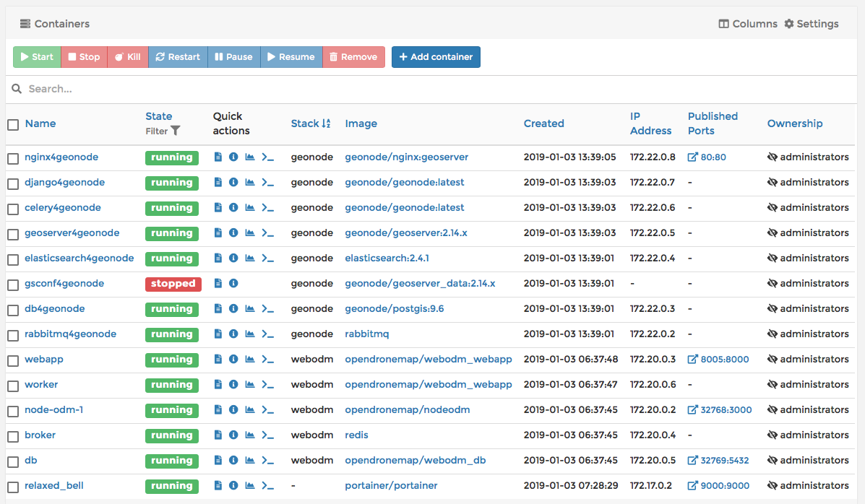Viewport: 865px width, 504px height.
Task: Open logs icon for webapp container
Action: pyautogui.click(x=218, y=360)
